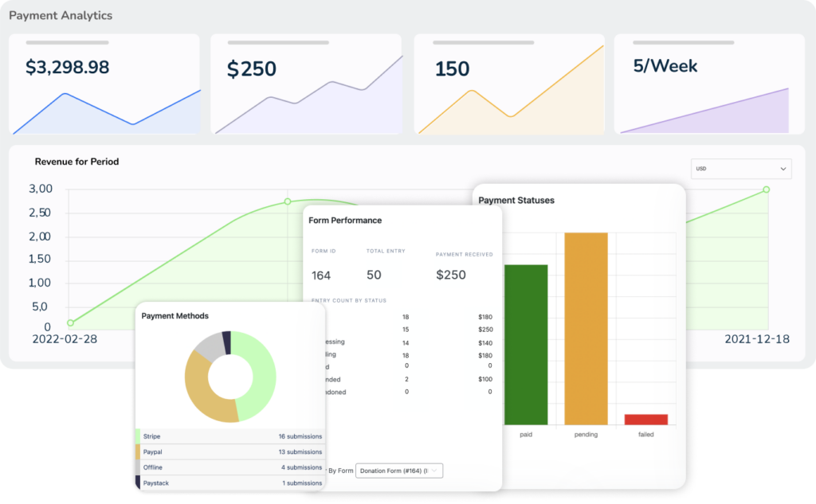Image resolution: width=816 pixels, height=504 pixels.
Task: Click the revenue chart's first data point
Action: (71, 323)
